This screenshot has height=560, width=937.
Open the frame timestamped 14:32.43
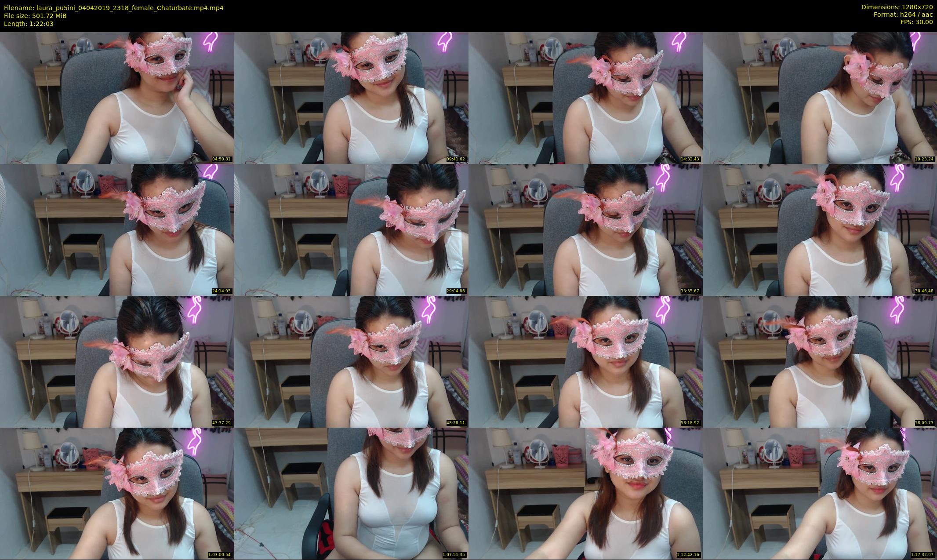[x=585, y=98]
